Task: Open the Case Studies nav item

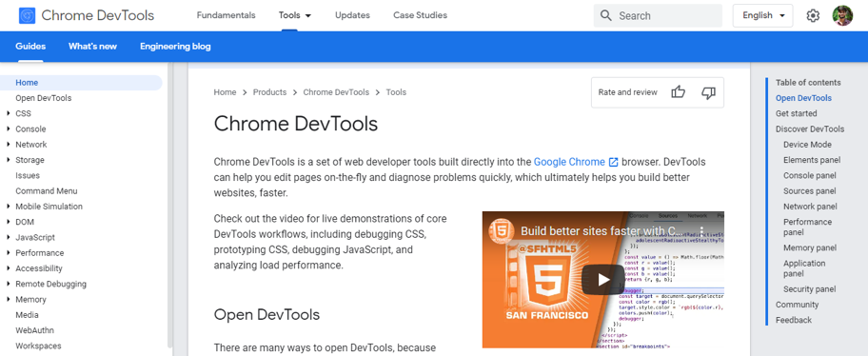Action: coord(420,15)
